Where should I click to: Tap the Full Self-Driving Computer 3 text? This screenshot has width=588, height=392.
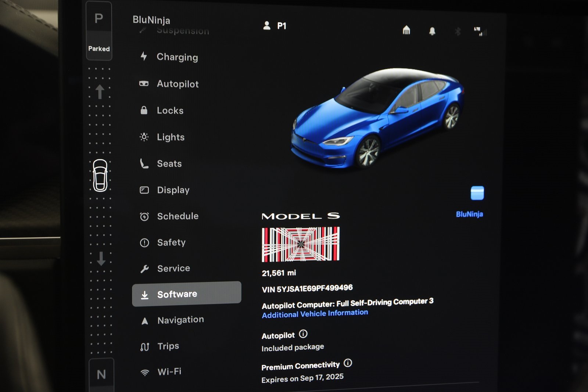(x=385, y=302)
